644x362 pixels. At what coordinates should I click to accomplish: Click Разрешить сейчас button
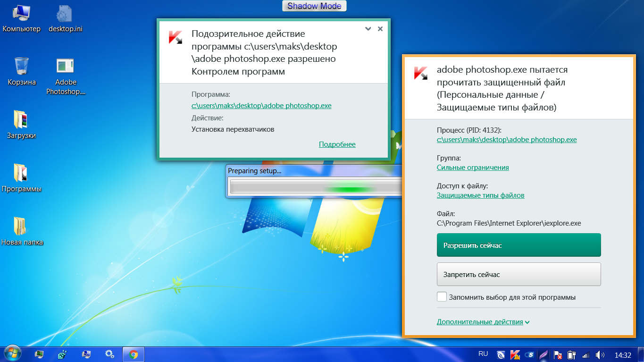pos(519,245)
